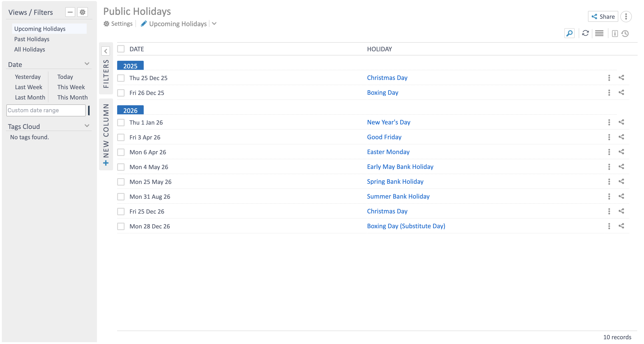Switch to the Past Holidays view
Screen dimensions: 644x344
32,39
